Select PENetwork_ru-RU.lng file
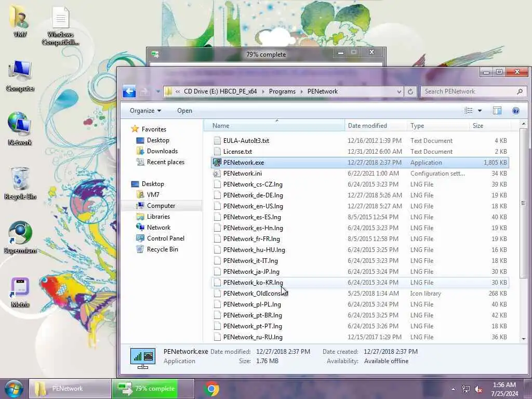This screenshot has width=532, height=399. [x=360, y=337]
